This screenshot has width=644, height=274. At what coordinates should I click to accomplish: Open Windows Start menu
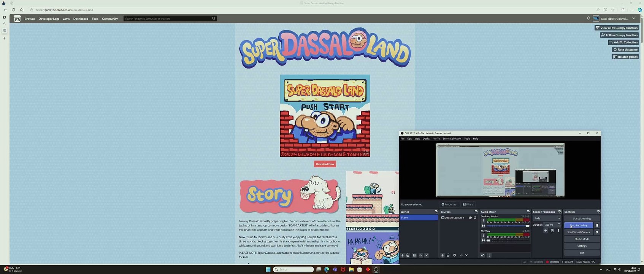pyautogui.click(x=268, y=269)
